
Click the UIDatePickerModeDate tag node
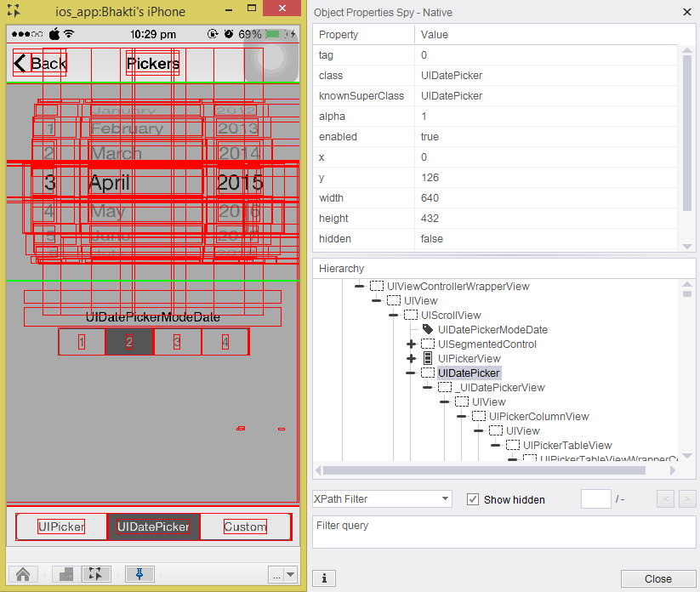(x=492, y=329)
